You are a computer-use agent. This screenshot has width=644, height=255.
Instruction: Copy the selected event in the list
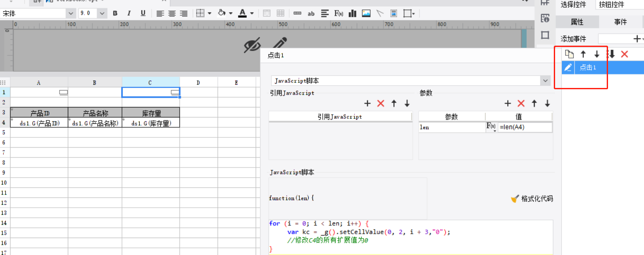[x=570, y=54]
